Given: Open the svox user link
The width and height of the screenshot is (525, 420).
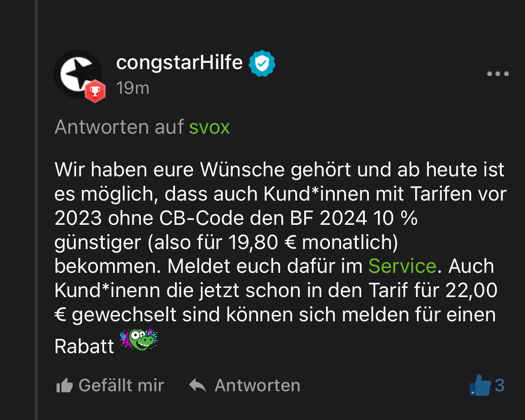Looking at the screenshot, I should [209, 127].
